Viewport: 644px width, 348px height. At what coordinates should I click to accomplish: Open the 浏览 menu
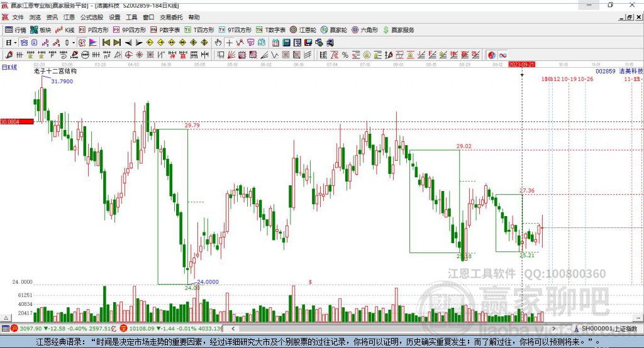pos(35,17)
